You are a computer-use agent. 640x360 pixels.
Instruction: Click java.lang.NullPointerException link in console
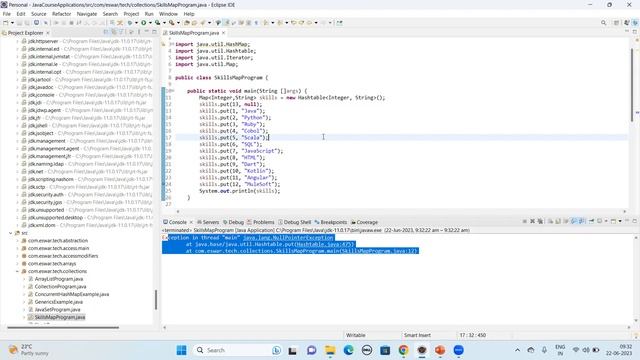[x=288, y=238]
